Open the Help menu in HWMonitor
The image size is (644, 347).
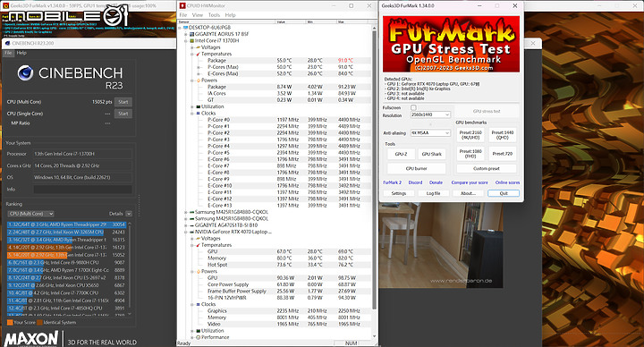pos(231,15)
